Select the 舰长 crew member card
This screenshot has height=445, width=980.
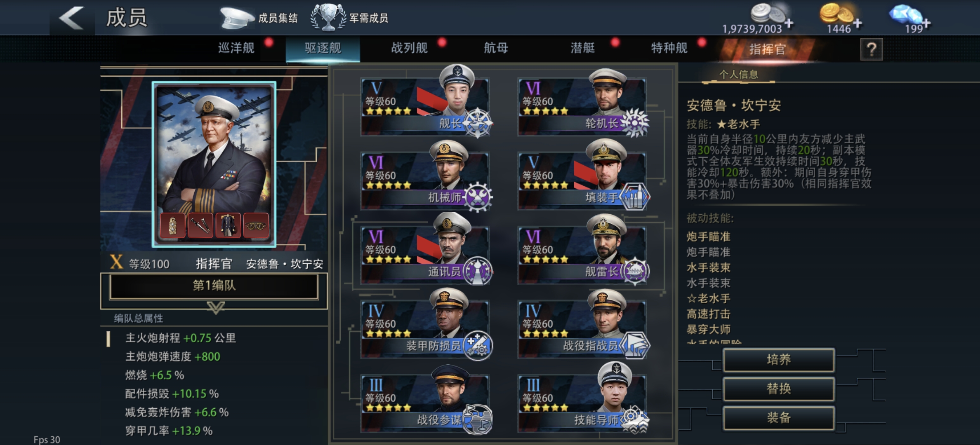point(425,106)
